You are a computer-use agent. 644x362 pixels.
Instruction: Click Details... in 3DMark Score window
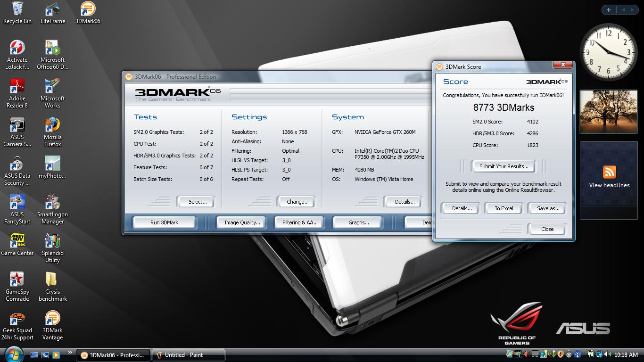click(462, 208)
